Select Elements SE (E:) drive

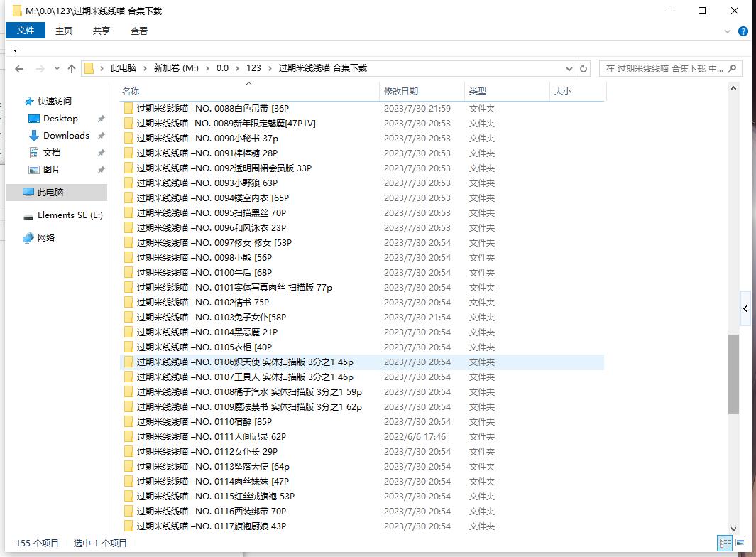pos(70,215)
